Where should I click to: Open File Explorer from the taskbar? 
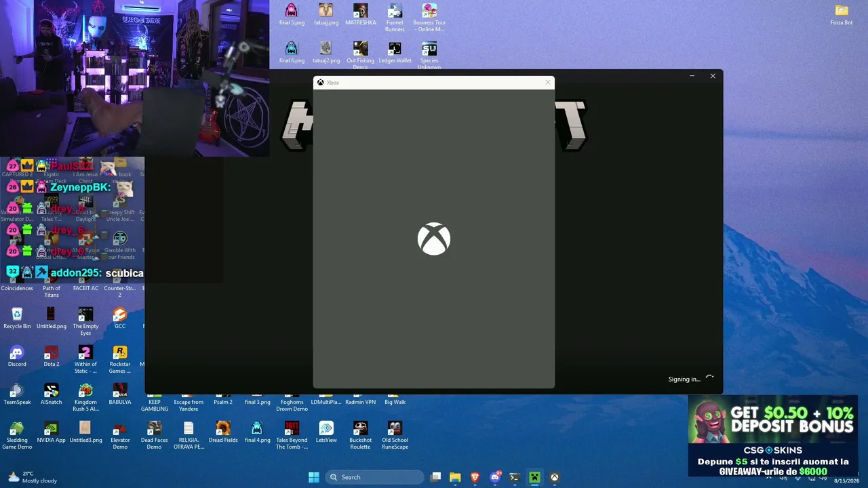pyautogui.click(x=456, y=477)
